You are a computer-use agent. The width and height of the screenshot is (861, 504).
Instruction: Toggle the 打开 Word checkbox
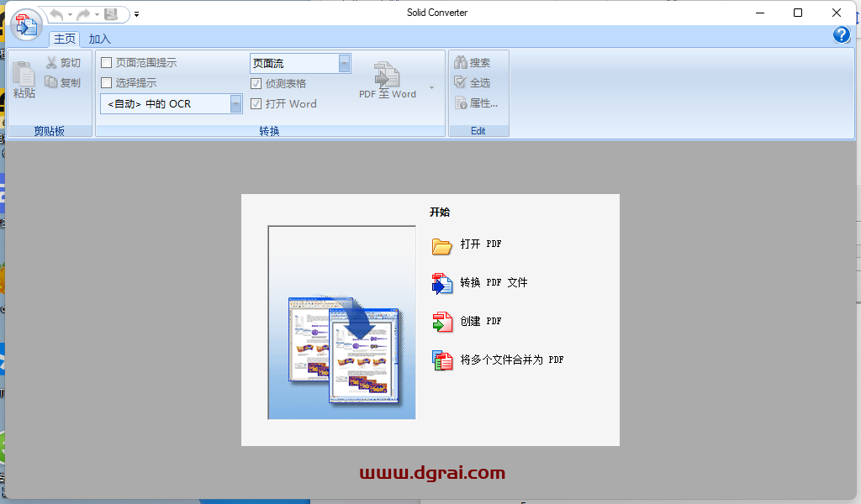[x=256, y=103]
